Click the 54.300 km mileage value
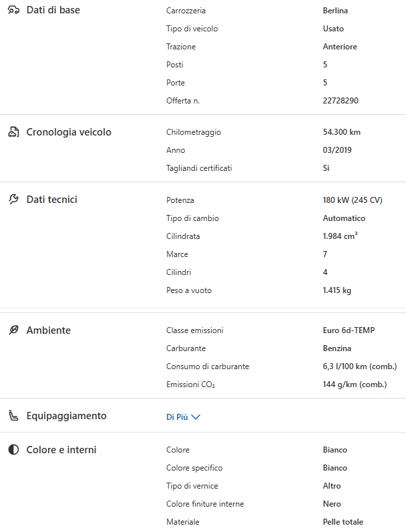The height and width of the screenshot is (532, 406). click(341, 132)
